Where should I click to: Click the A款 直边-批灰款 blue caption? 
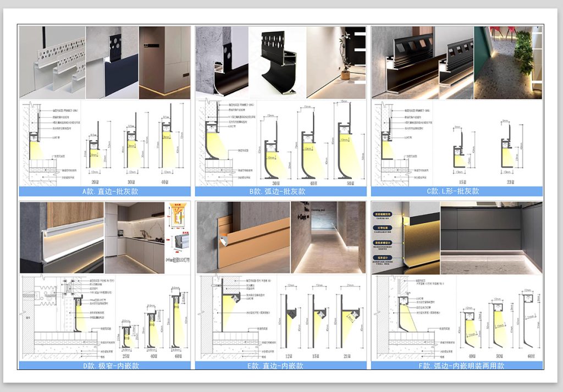pyautogui.click(x=104, y=191)
